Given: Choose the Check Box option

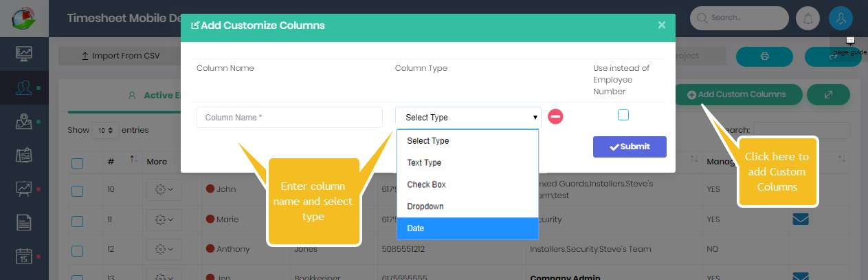Looking at the screenshot, I should [467, 184].
